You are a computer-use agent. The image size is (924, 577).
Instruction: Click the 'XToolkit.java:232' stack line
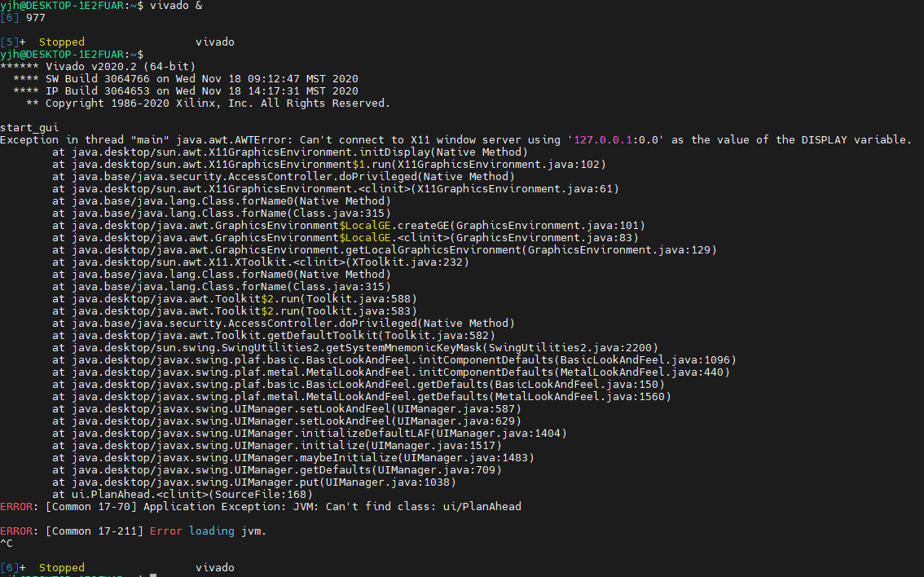pos(261,262)
